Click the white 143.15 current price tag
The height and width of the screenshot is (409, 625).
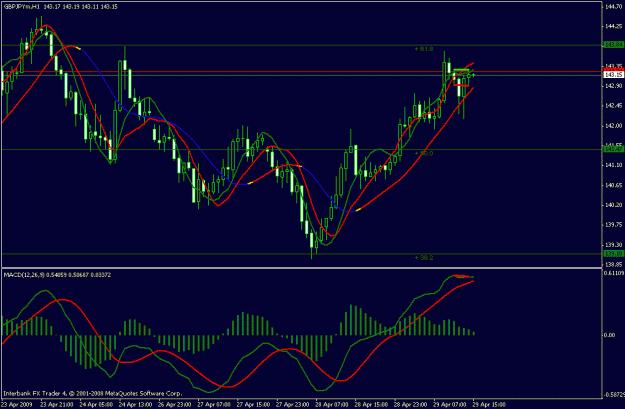coord(614,75)
